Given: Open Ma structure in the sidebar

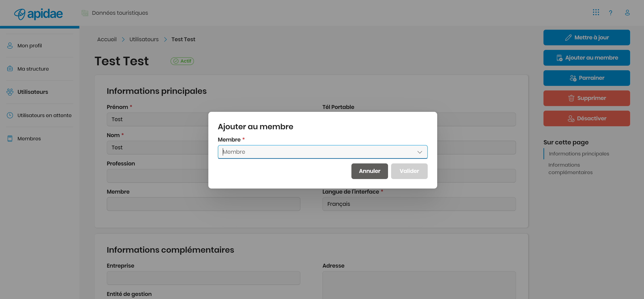Looking at the screenshot, I should click(39, 69).
